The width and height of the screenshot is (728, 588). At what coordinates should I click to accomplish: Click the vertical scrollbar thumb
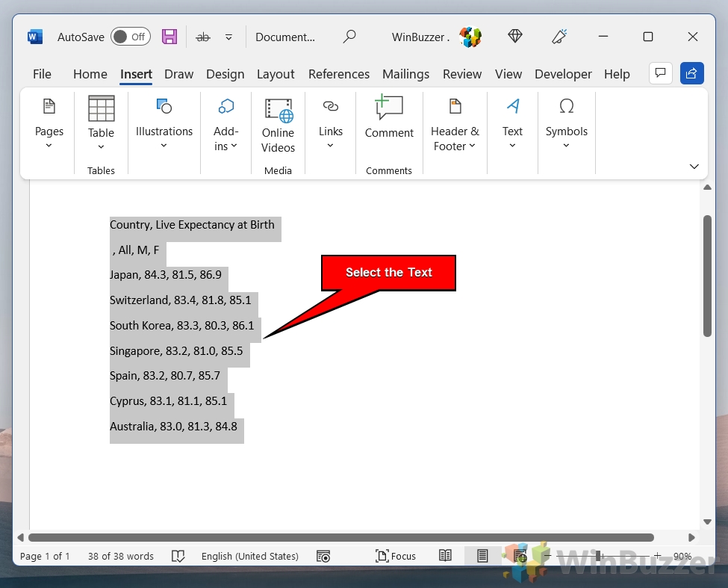[x=707, y=276]
